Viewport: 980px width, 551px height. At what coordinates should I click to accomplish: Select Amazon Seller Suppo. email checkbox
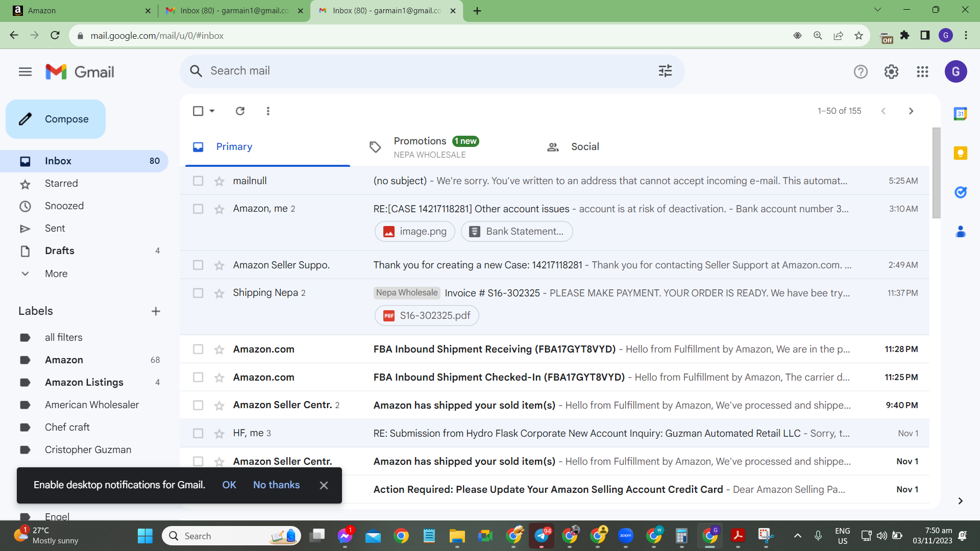point(198,265)
